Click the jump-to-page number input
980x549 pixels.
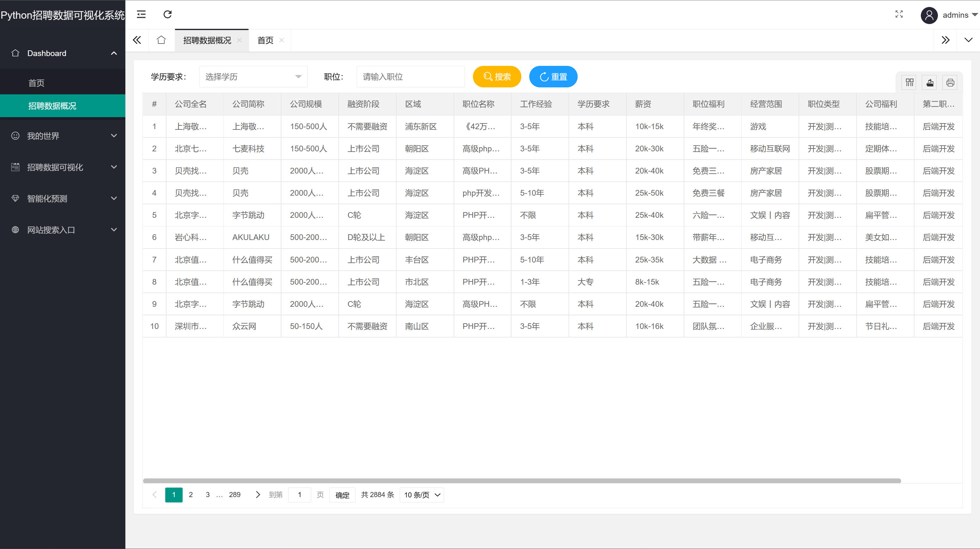(300, 495)
